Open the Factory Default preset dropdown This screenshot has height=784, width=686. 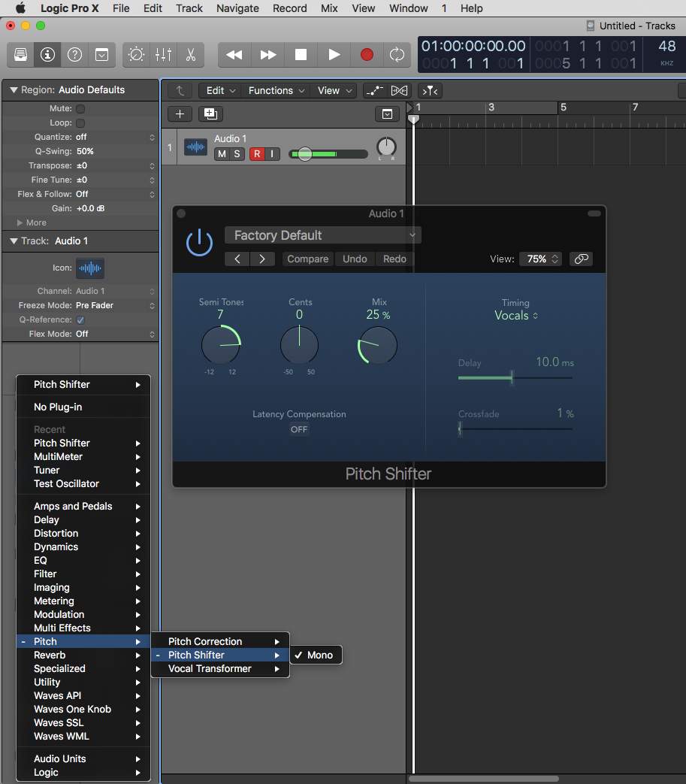tap(323, 235)
